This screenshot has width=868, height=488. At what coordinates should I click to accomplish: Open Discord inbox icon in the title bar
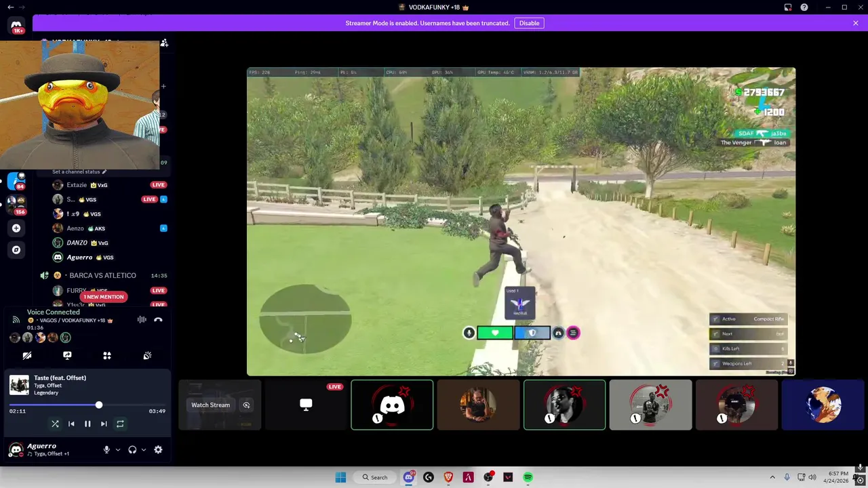pyautogui.click(x=788, y=7)
